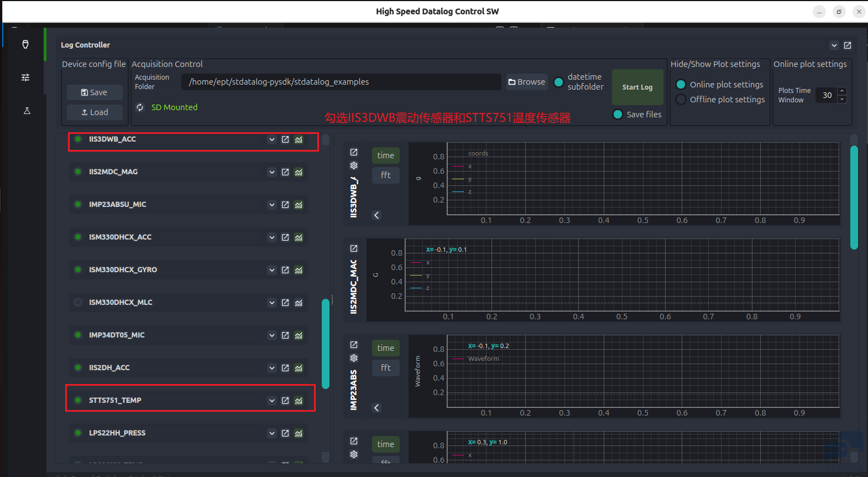Open the sliders settings icon in left sidebar
The image size is (868, 477).
point(25,77)
